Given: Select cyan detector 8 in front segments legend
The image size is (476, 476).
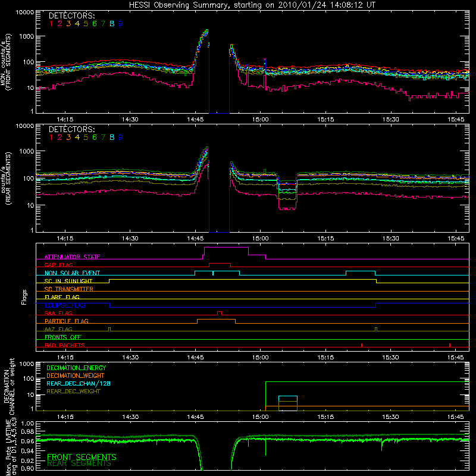Looking at the screenshot, I should pos(112,24).
